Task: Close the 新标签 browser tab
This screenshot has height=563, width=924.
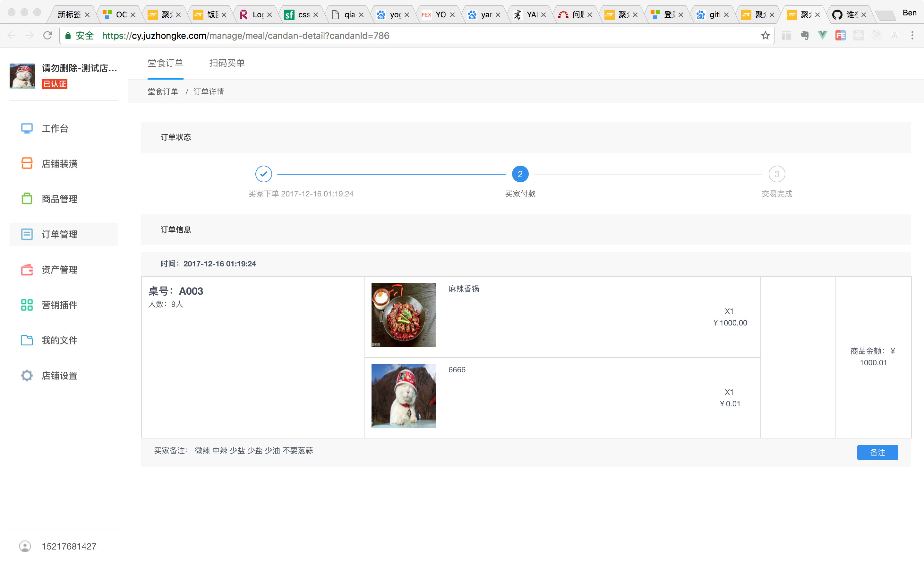Action: click(87, 15)
